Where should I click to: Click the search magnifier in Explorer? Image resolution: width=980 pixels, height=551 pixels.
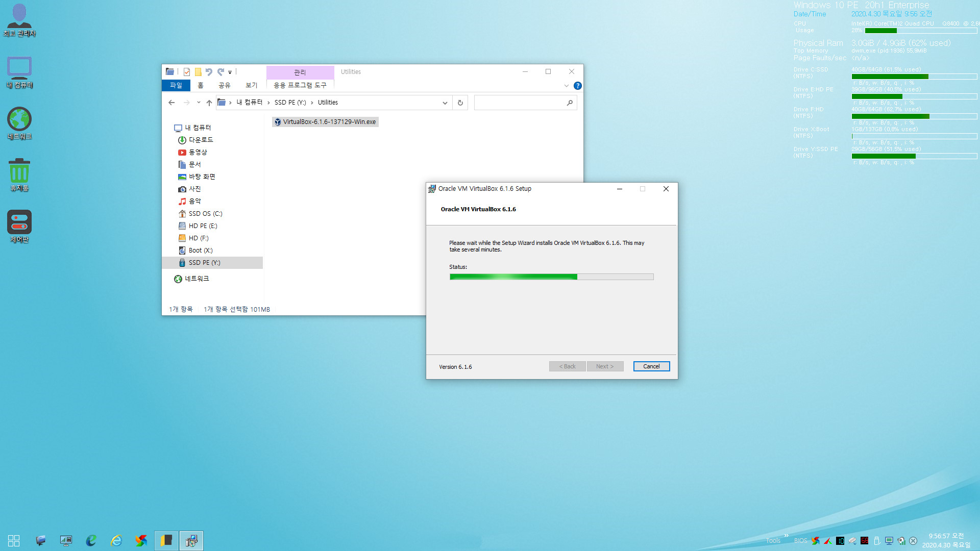pyautogui.click(x=570, y=103)
